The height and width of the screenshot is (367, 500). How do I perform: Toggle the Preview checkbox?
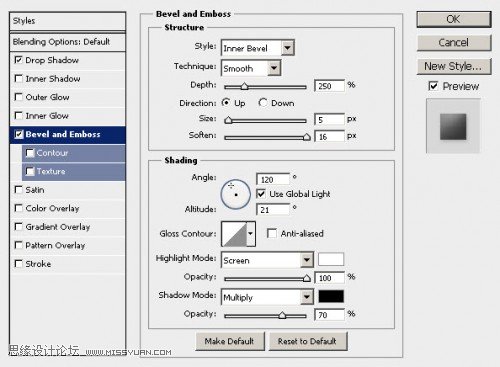(433, 86)
